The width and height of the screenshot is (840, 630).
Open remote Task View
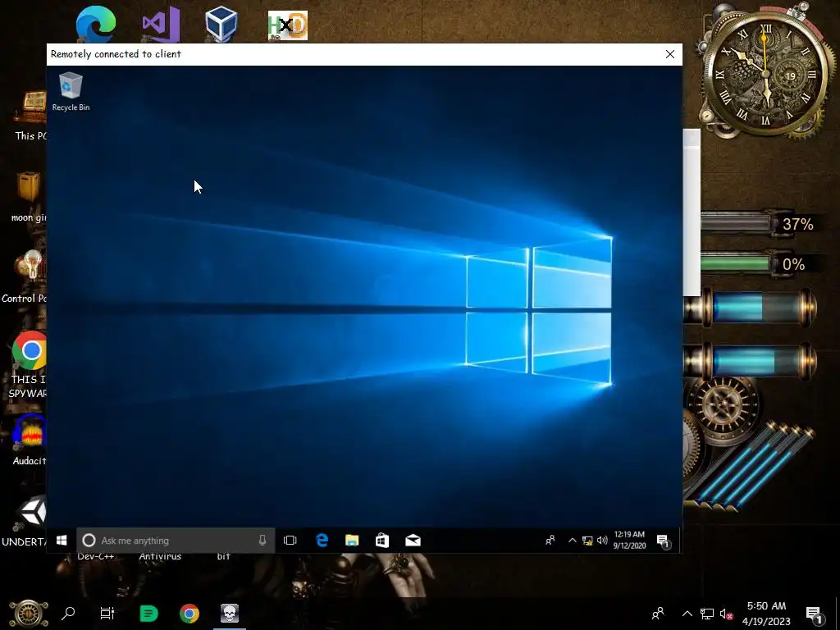[x=290, y=541]
